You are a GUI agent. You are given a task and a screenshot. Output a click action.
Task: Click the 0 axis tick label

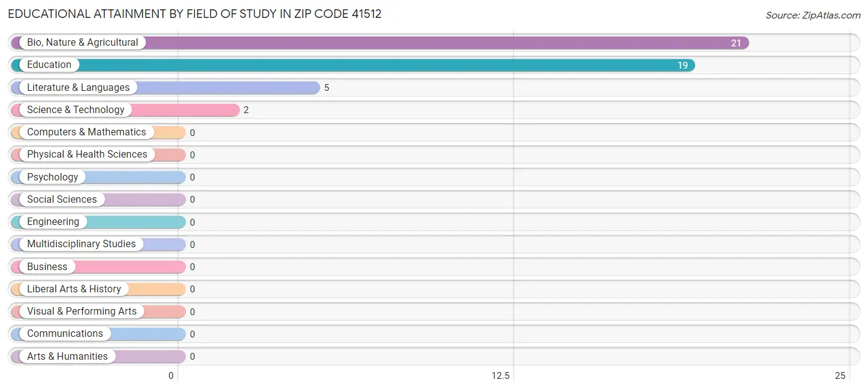click(171, 376)
